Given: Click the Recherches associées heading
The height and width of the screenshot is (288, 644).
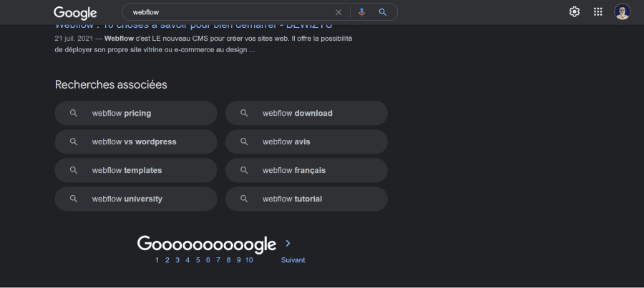Looking at the screenshot, I should click(x=111, y=84).
